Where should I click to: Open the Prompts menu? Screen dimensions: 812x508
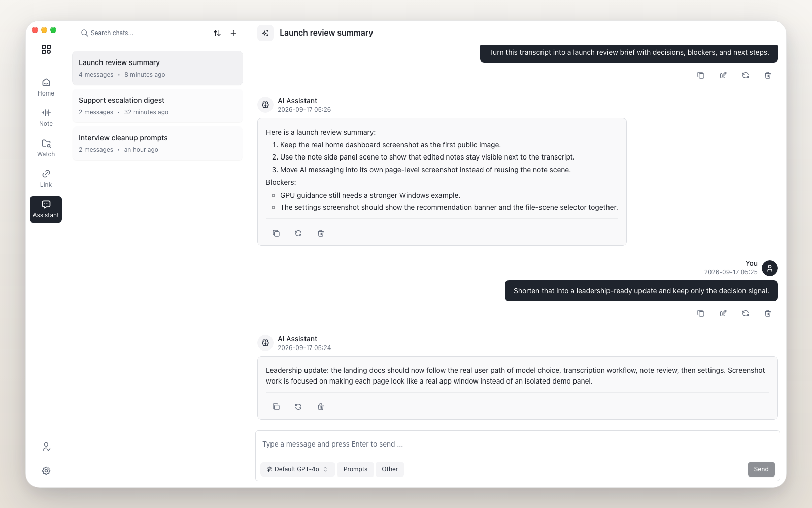tap(355, 469)
